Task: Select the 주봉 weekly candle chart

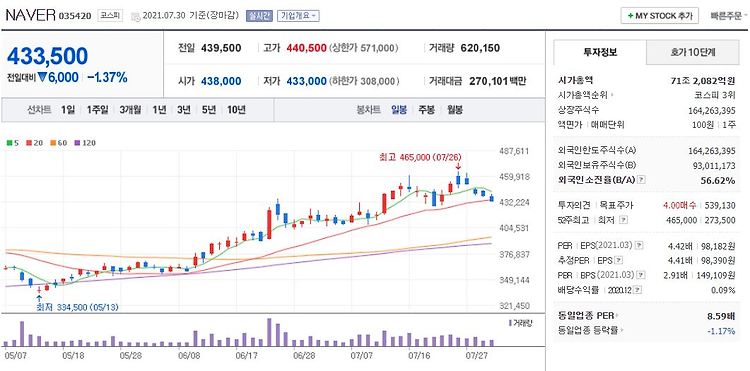Action: pos(427,110)
